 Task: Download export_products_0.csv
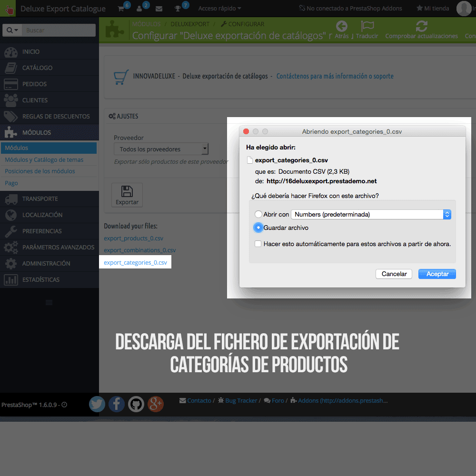point(134,238)
